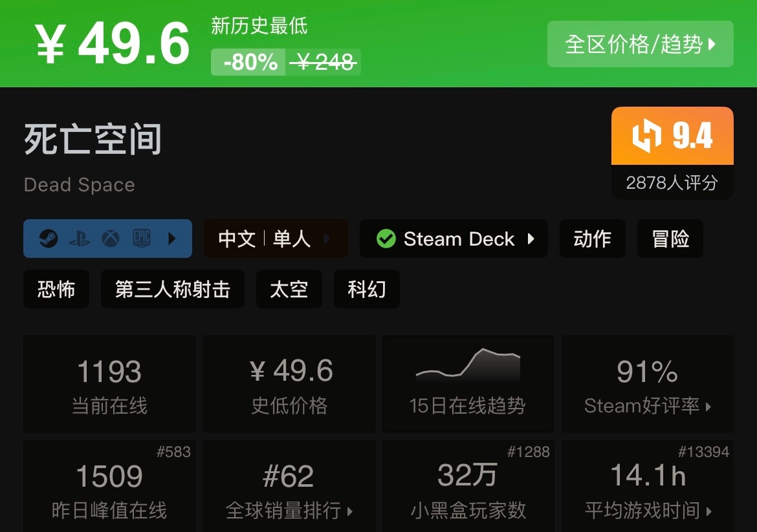Click the 32万 小黑盒玩家数 stat card

click(468, 485)
